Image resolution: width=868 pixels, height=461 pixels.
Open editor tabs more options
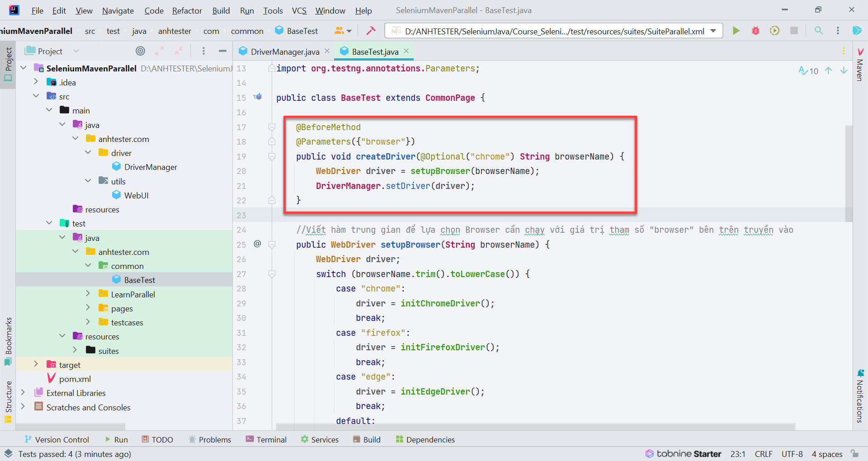(x=844, y=51)
